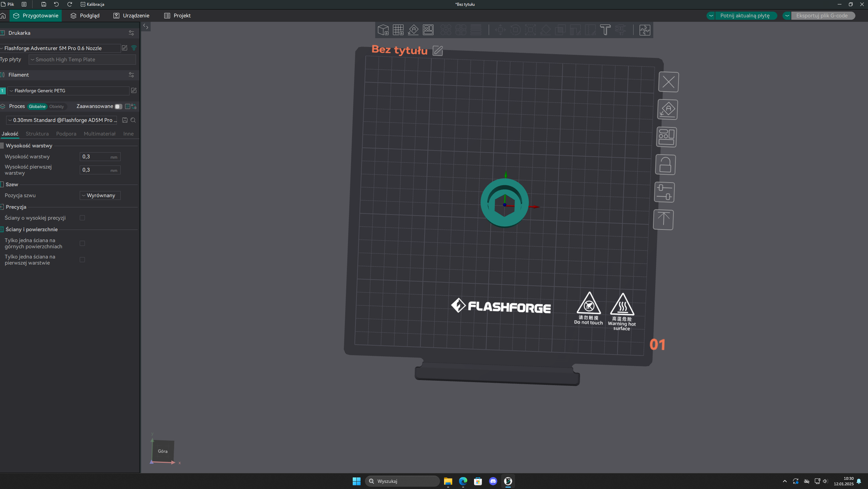Image resolution: width=868 pixels, height=489 pixels.
Task: Open the Podpora settings tab
Action: pos(66,134)
